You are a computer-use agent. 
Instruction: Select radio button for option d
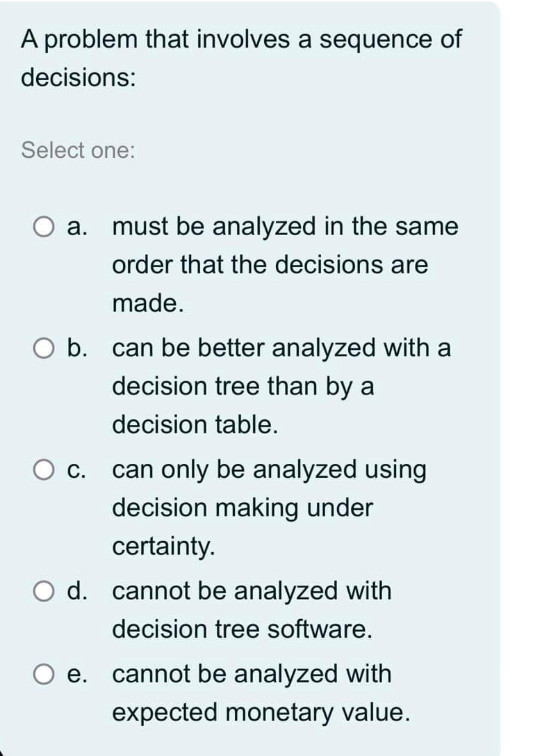(44, 590)
